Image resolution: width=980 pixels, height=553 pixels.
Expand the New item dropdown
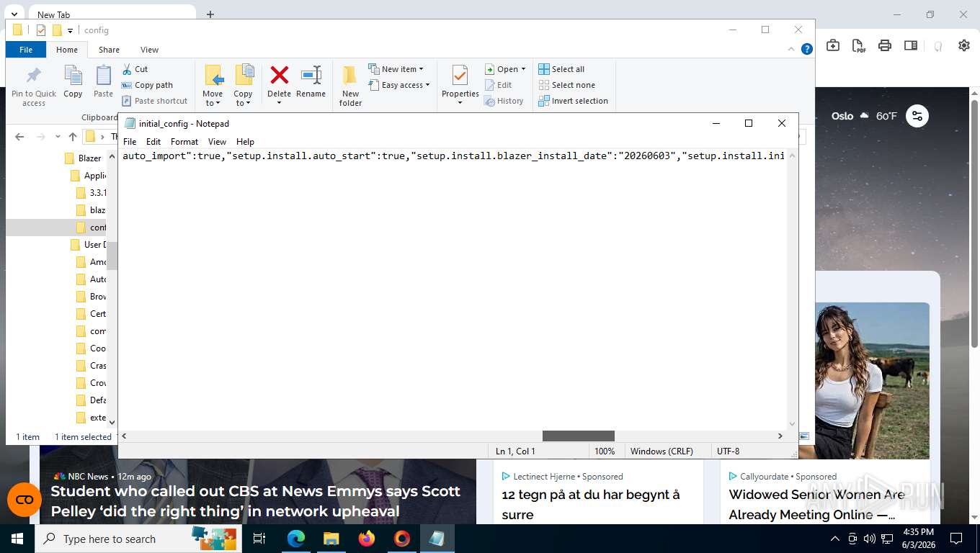pos(396,69)
